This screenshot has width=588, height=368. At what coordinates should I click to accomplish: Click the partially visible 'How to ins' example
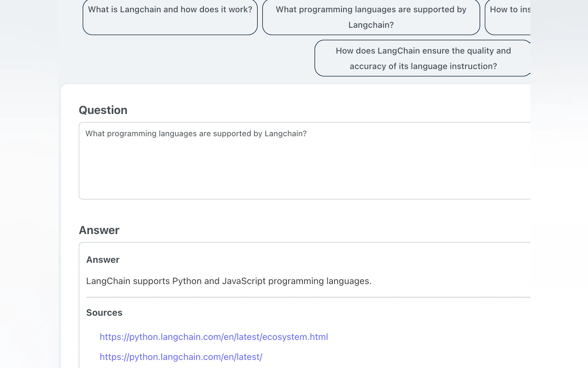(x=508, y=17)
